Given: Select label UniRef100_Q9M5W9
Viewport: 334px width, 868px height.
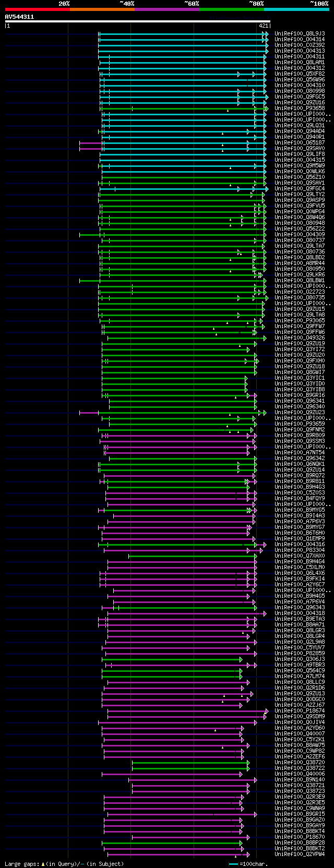Looking at the screenshot, I should (300, 165).
